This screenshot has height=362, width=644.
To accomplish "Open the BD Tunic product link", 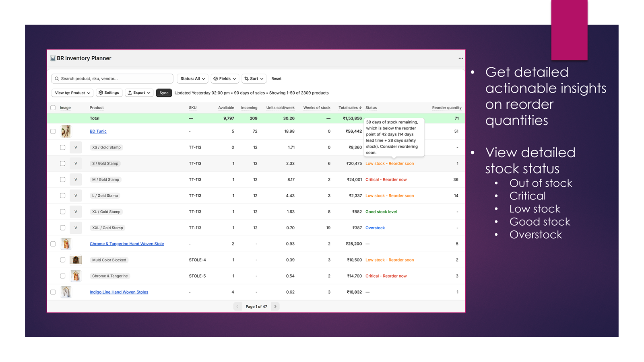I will click(98, 132).
